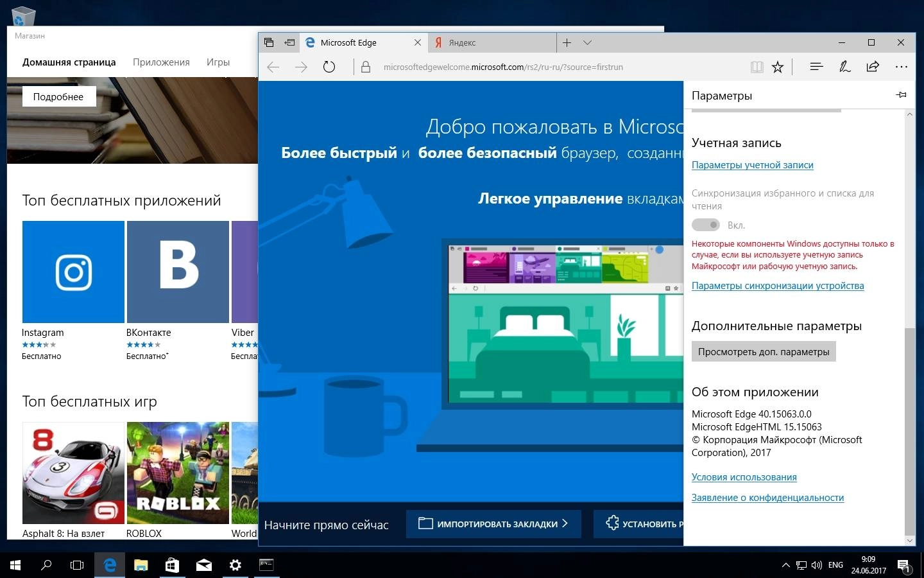Open Store icon on taskbar
Viewport: 924px width, 578px height.
click(x=172, y=565)
